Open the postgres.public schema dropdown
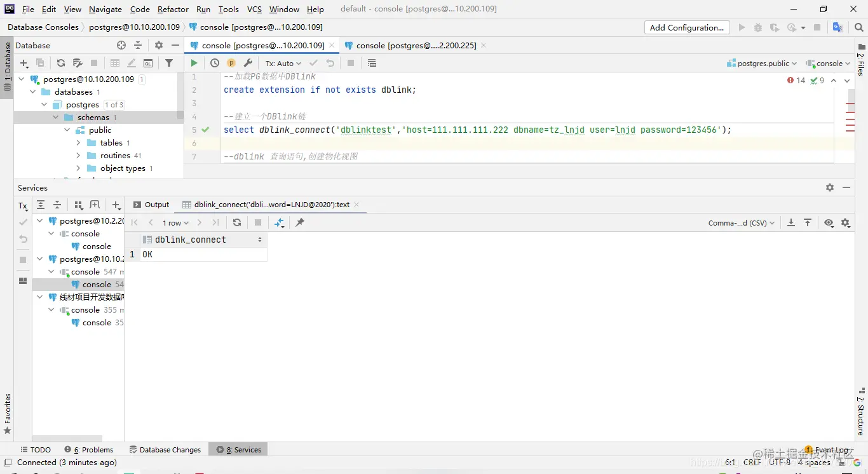Image resolution: width=868 pixels, height=474 pixels. click(762, 63)
